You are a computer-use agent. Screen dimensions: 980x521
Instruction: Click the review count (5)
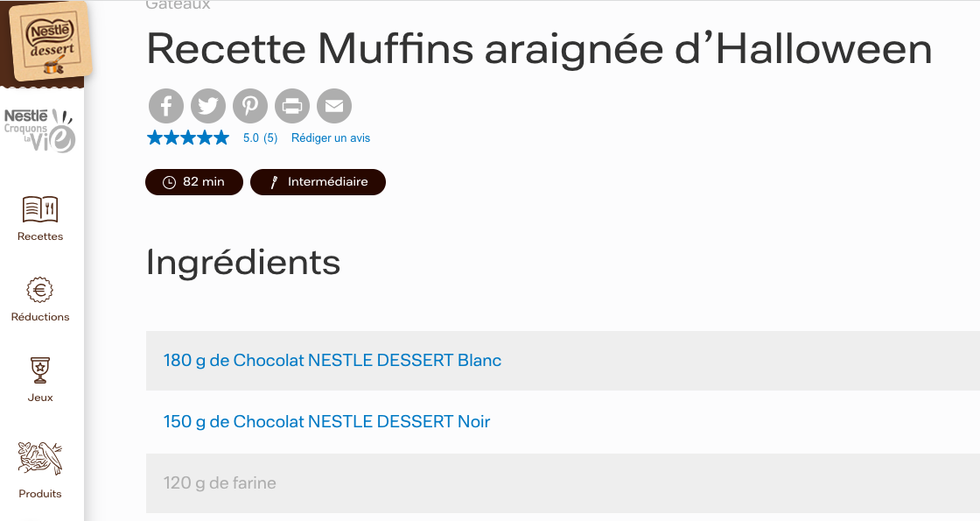point(270,138)
